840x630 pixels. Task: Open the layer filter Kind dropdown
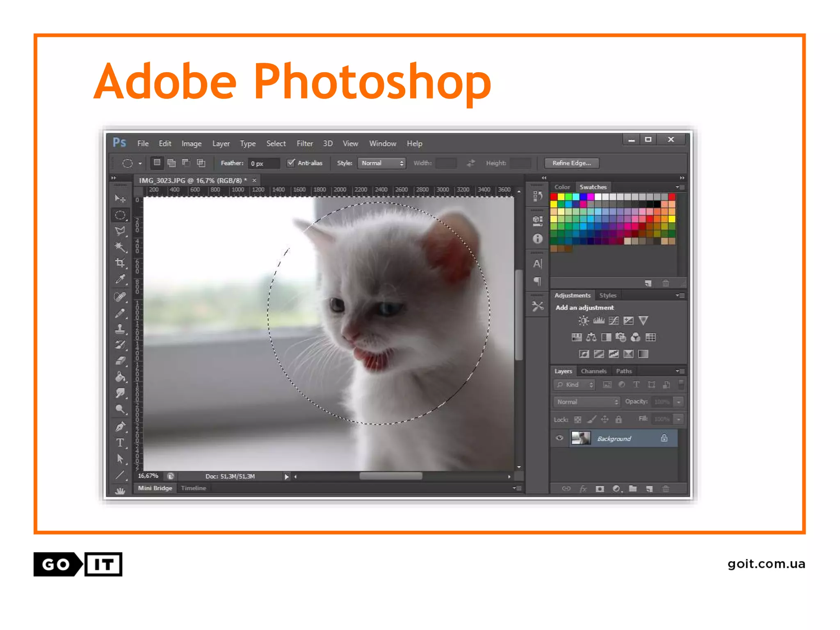574,385
